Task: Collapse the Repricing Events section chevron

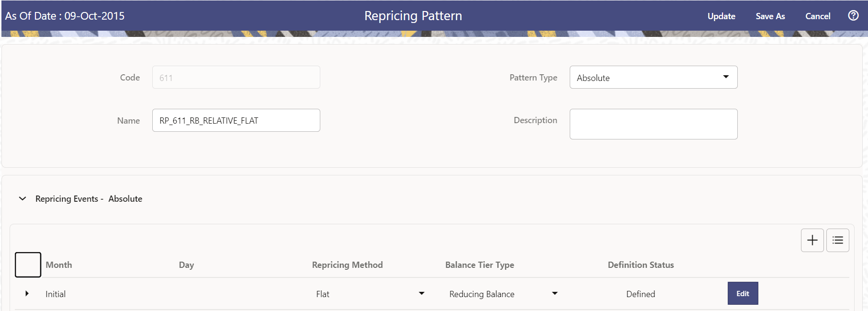Action: point(23,198)
